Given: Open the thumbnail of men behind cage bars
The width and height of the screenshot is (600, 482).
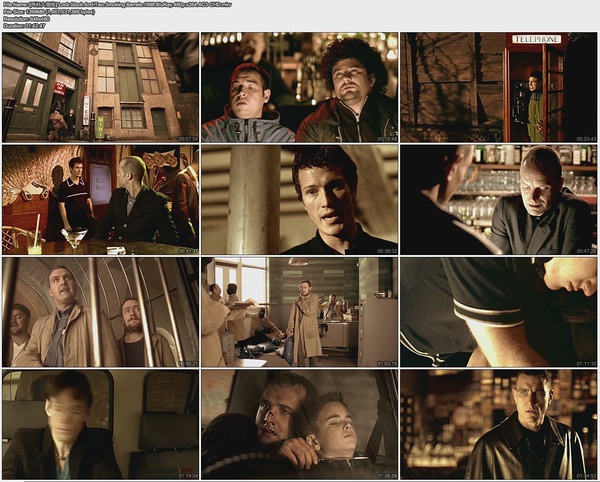Looking at the screenshot, I should tap(100, 312).
